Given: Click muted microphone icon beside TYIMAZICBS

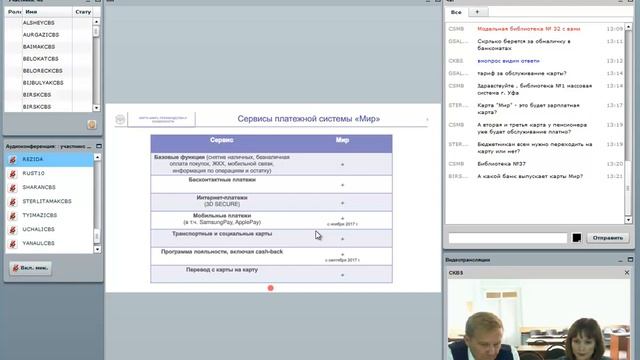Looking at the screenshot, I should point(13,216).
